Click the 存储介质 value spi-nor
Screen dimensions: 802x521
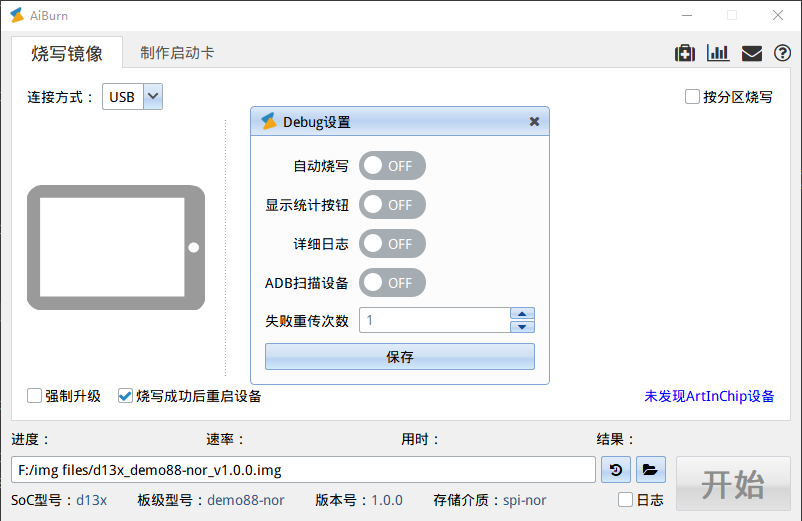[x=524, y=500]
